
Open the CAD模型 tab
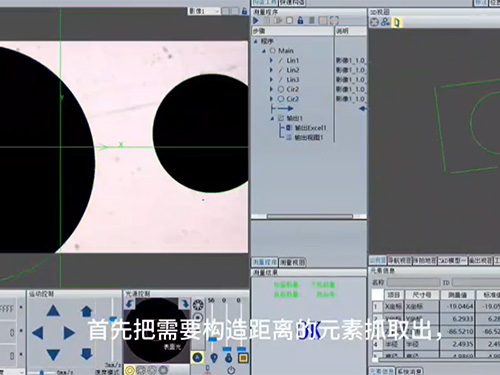click(452, 260)
